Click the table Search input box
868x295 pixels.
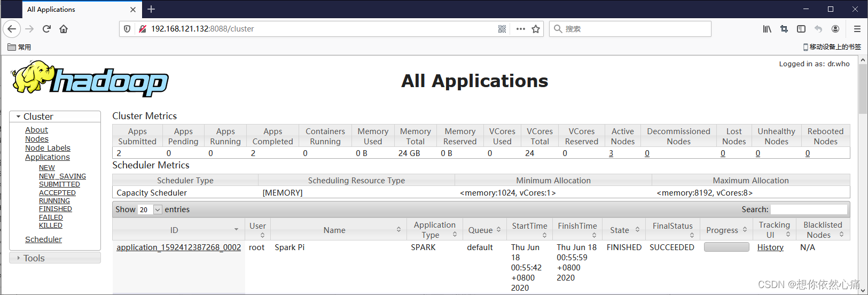[x=809, y=209]
